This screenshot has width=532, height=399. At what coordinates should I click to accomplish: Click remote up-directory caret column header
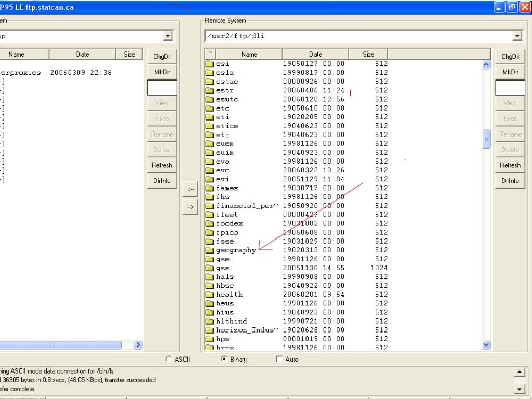pyautogui.click(x=210, y=54)
